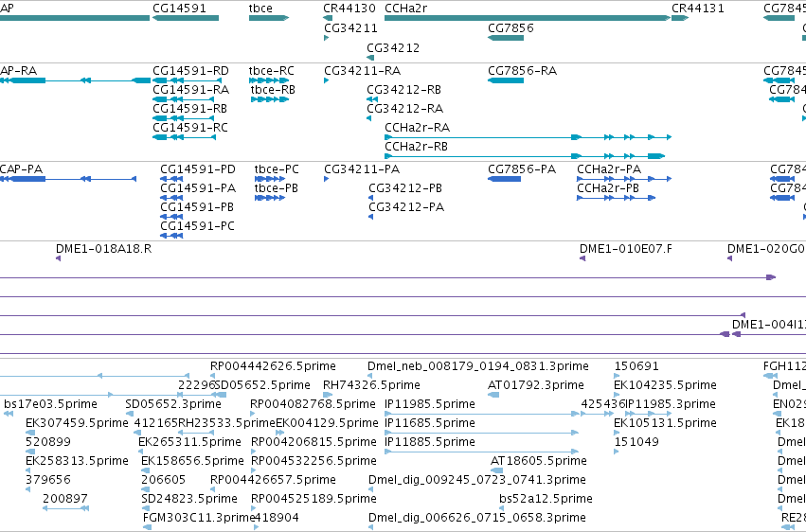Click the tbce gene glyph

click(x=269, y=18)
